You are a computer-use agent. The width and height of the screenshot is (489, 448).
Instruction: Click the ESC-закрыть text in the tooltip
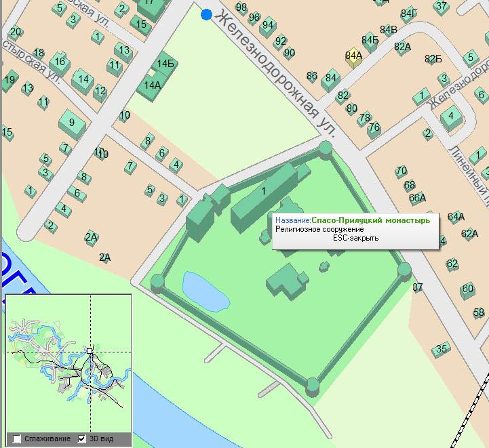(x=355, y=239)
